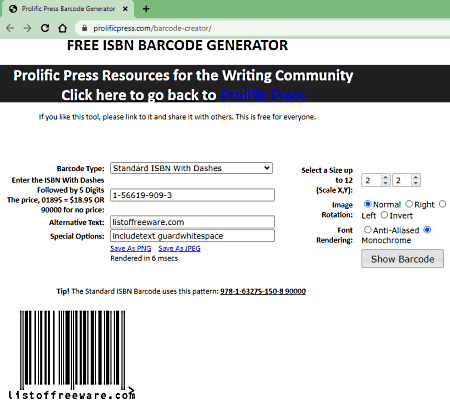This screenshot has height=401, width=450.
Task: Click the 'Special Options:' label
Action: pyautogui.click(x=77, y=236)
